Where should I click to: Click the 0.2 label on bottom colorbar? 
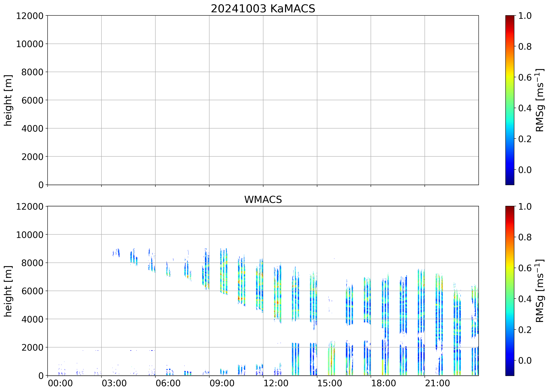(x=525, y=330)
